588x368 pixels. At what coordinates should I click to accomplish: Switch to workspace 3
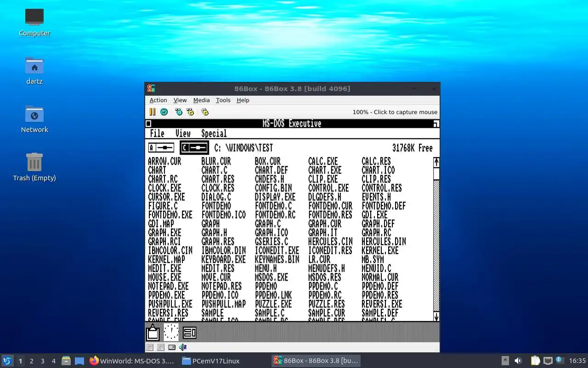[42, 361]
